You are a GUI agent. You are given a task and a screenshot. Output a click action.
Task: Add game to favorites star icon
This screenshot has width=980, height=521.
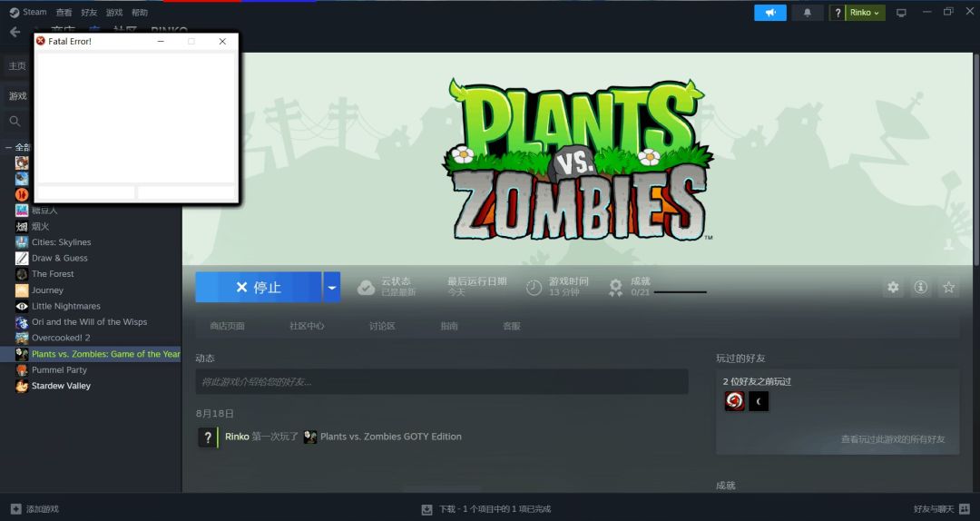coord(949,287)
